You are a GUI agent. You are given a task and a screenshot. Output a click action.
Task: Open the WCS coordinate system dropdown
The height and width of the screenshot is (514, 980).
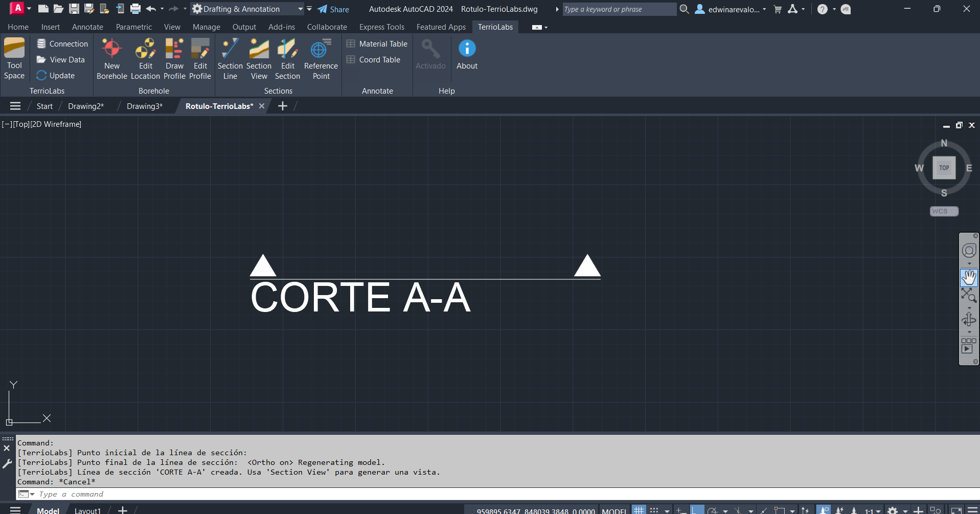tap(944, 211)
